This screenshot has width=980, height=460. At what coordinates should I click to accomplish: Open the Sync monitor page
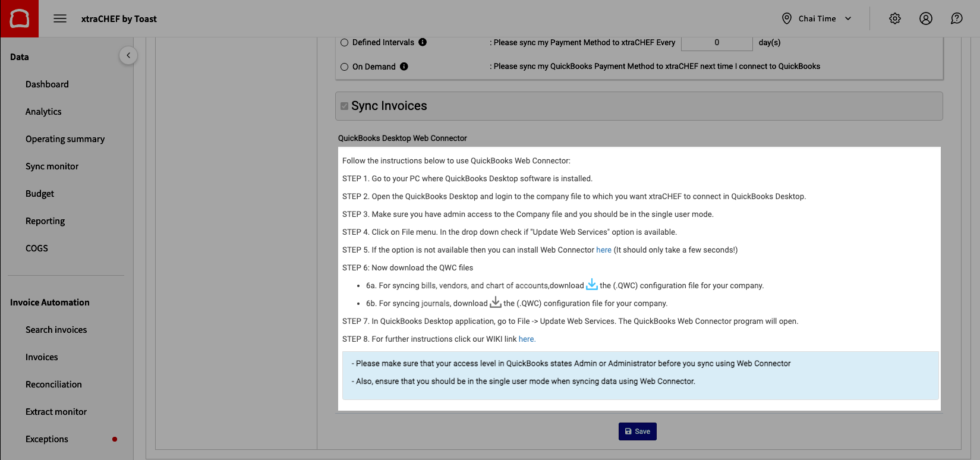(52, 166)
